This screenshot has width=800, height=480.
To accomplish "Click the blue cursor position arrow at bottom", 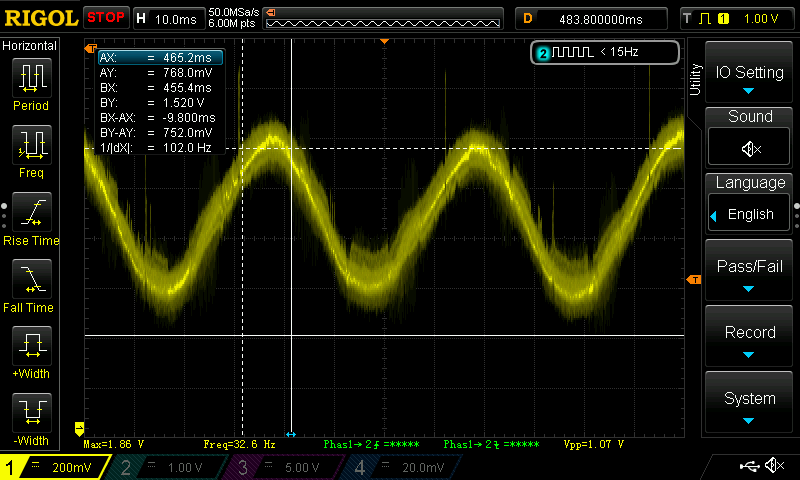I will pos(291,435).
